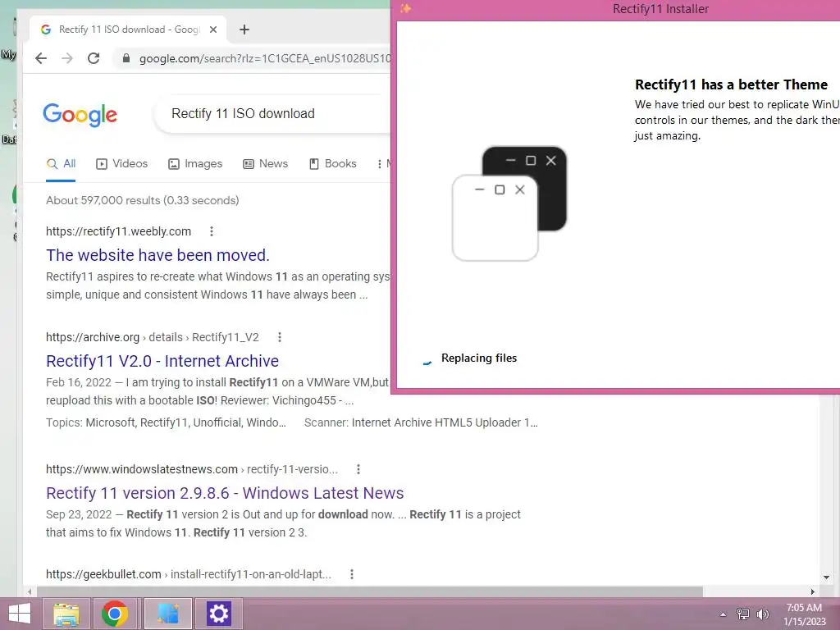Open network status in system tray

click(743, 614)
